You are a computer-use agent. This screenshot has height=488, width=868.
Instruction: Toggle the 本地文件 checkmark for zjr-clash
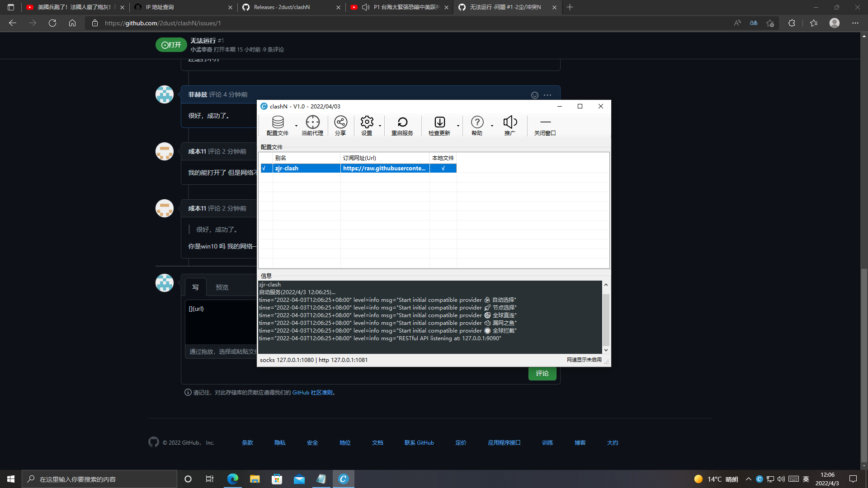click(x=443, y=168)
